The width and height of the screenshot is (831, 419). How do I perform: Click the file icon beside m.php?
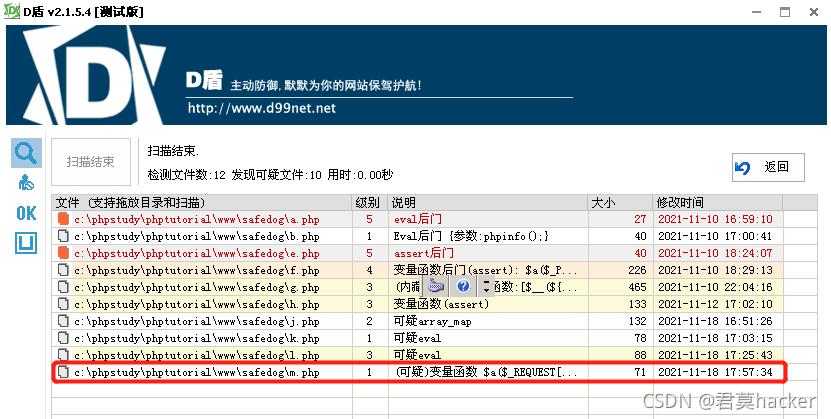[64, 372]
